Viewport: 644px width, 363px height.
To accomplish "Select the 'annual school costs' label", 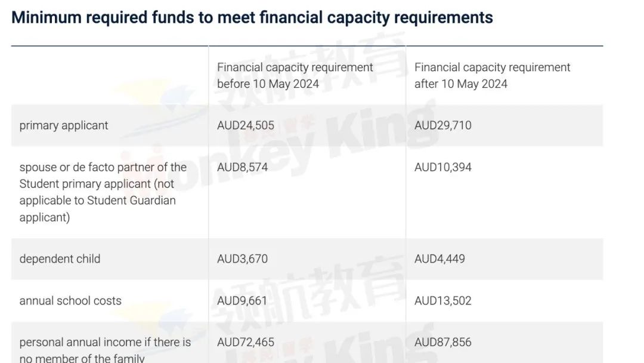I will tap(70, 301).
